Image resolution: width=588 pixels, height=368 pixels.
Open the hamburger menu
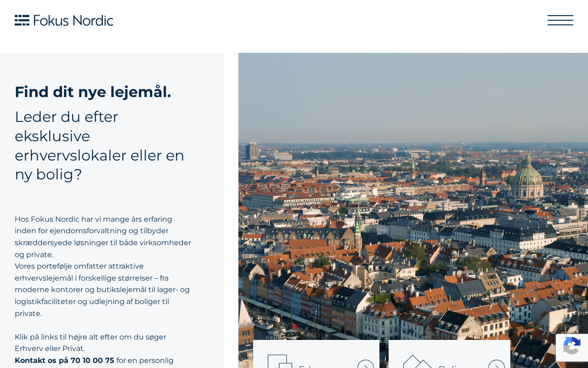[560, 20]
